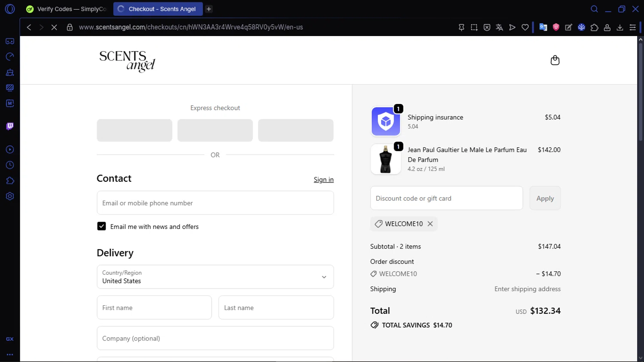Image resolution: width=644 pixels, height=362 pixels.
Task: Stop page loading with the X button
Action: click(x=54, y=27)
